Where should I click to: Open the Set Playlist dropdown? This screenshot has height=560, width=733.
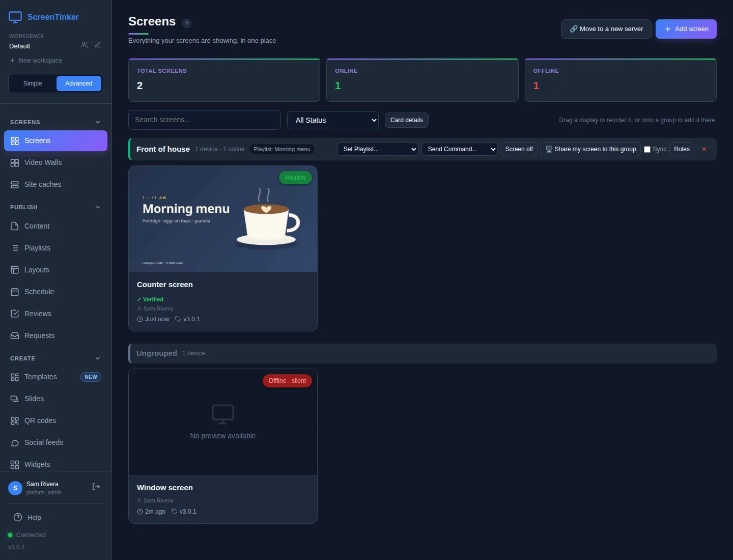[378, 149]
